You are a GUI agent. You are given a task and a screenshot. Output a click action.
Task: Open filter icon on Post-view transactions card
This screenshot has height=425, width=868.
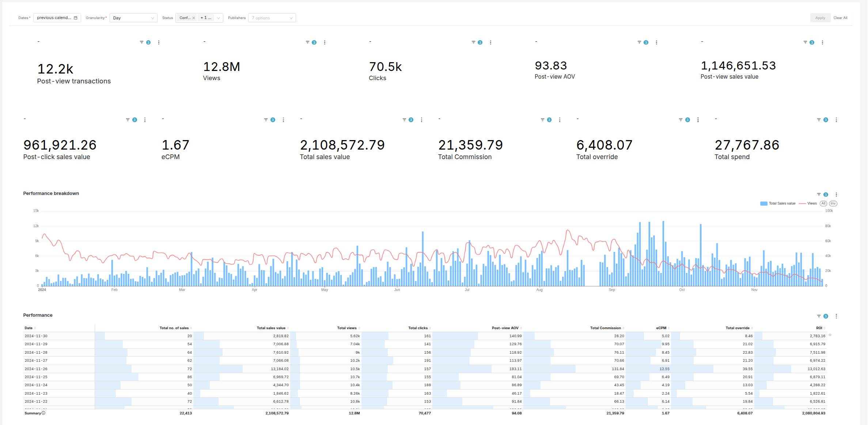(x=141, y=42)
